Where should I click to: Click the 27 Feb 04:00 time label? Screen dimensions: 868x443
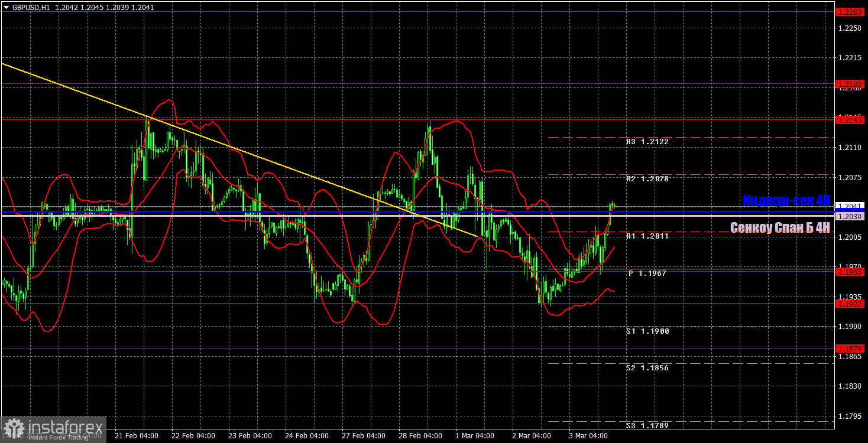(x=364, y=436)
